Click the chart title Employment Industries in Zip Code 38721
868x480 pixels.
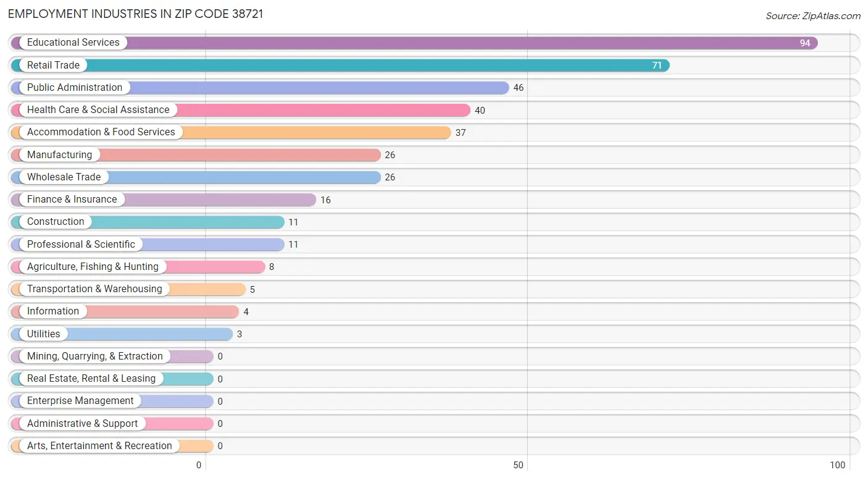[136, 14]
